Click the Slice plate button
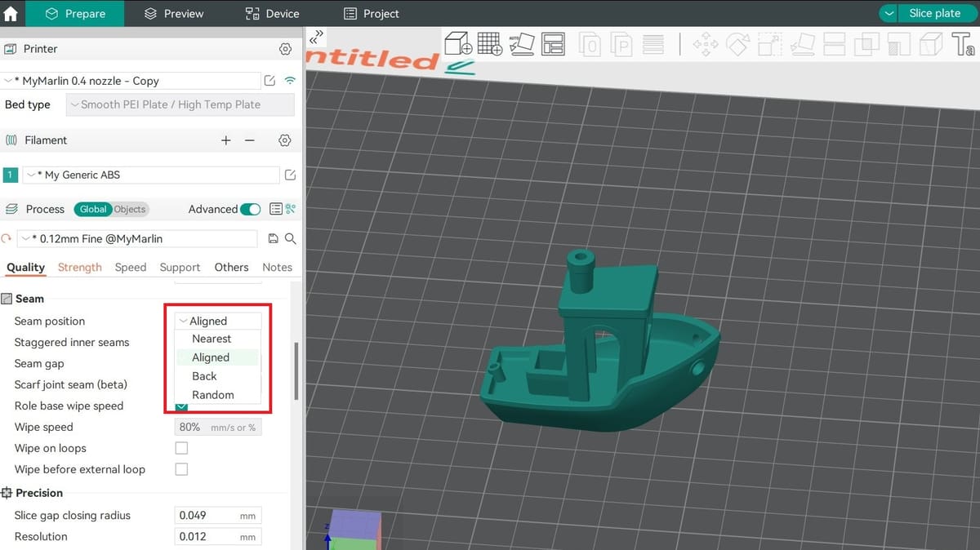This screenshot has height=550, width=980. pos(926,13)
